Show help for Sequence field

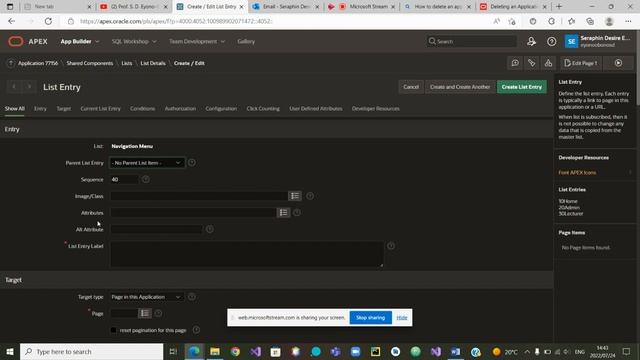(145, 179)
